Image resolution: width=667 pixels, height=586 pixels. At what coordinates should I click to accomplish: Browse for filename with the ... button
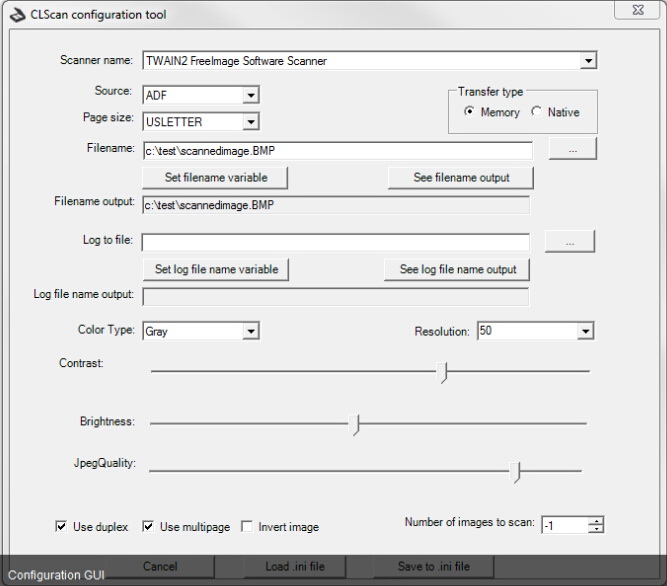(x=573, y=148)
